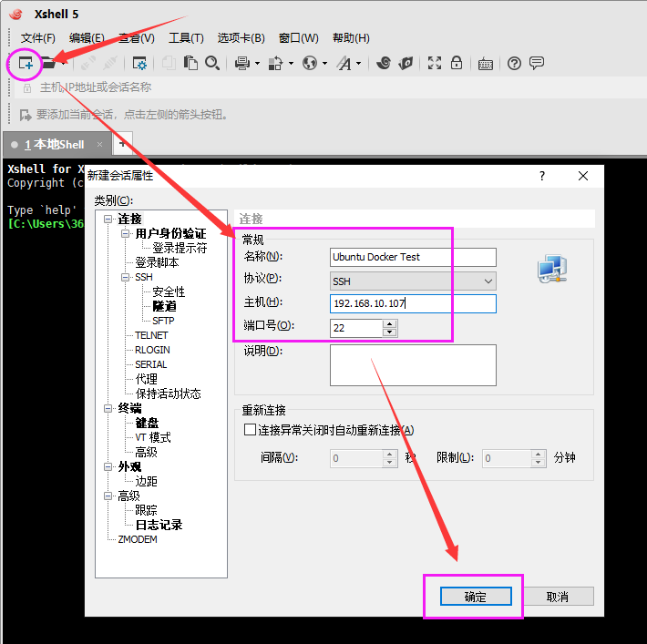Click the Print toolbar icon

point(242,64)
